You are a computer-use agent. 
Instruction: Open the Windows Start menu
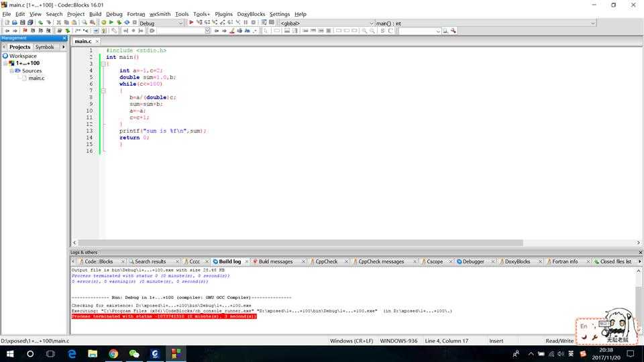(10, 353)
